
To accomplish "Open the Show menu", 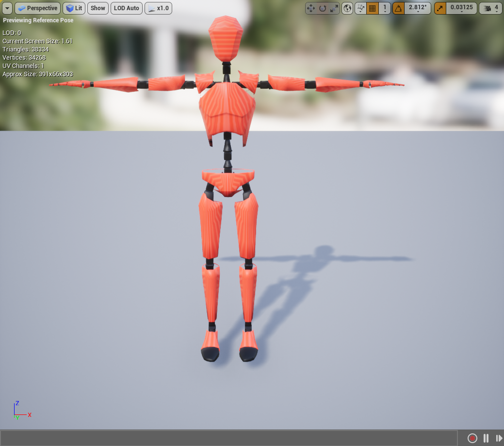I will pos(98,8).
